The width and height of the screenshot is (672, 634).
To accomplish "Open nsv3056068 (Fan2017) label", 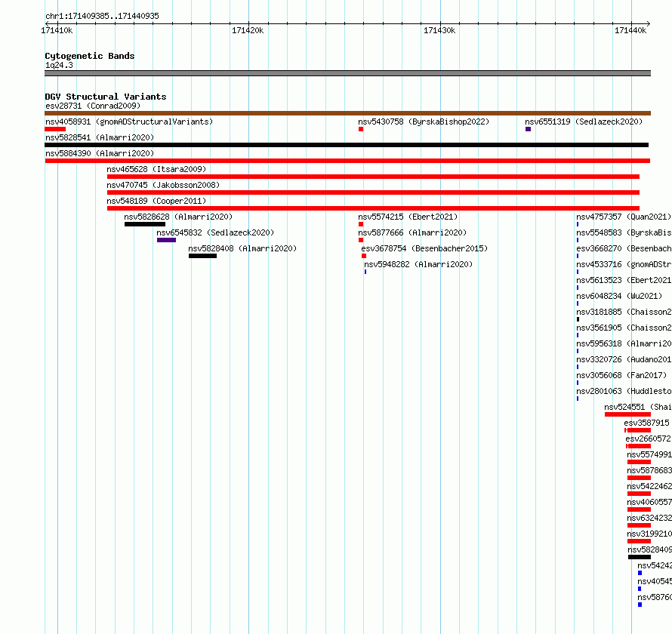I will [x=621, y=375].
